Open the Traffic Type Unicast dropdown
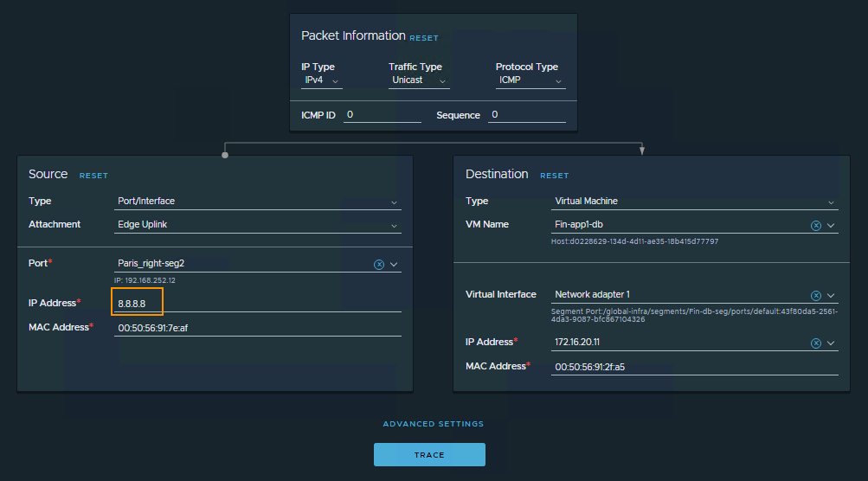The width and height of the screenshot is (868, 481). (420, 80)
